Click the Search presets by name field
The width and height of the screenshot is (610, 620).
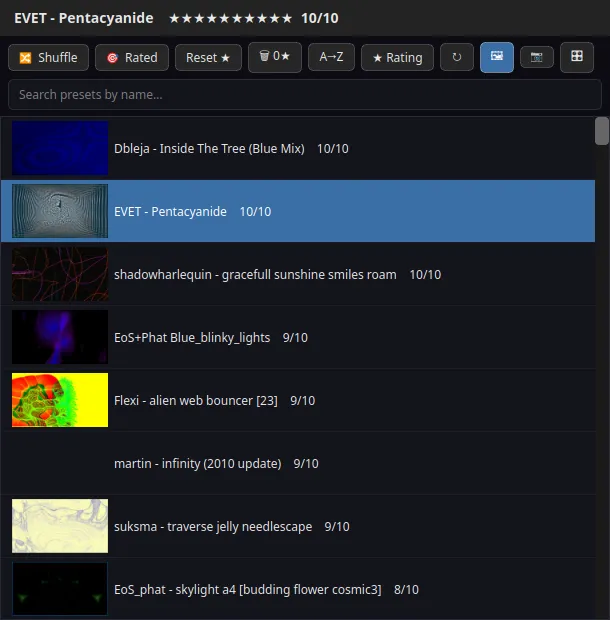[305, 95]
